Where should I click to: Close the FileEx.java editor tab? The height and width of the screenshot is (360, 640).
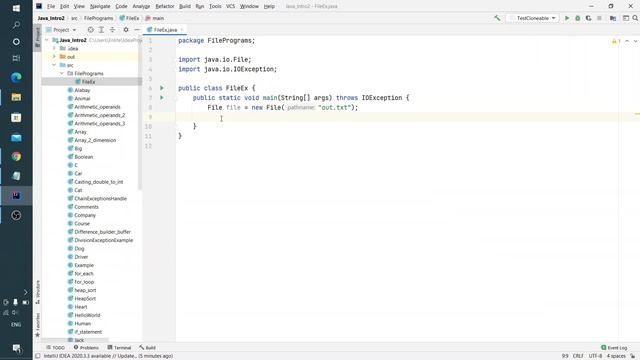point(182,30)
